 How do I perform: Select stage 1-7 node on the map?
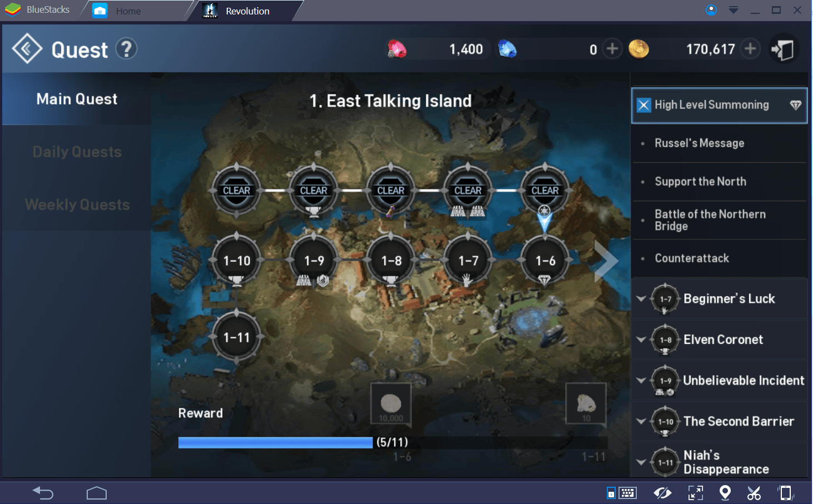coord(468,261)
